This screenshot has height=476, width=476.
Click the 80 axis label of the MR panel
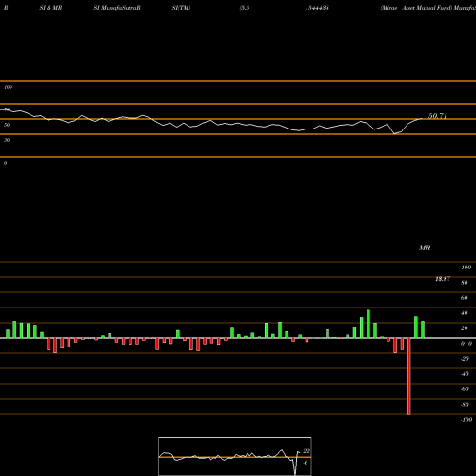click(x=465, y=283)
